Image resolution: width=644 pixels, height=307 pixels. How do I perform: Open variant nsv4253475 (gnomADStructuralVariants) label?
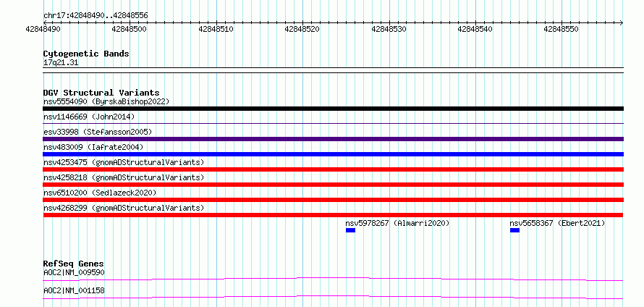pos(124,162)
